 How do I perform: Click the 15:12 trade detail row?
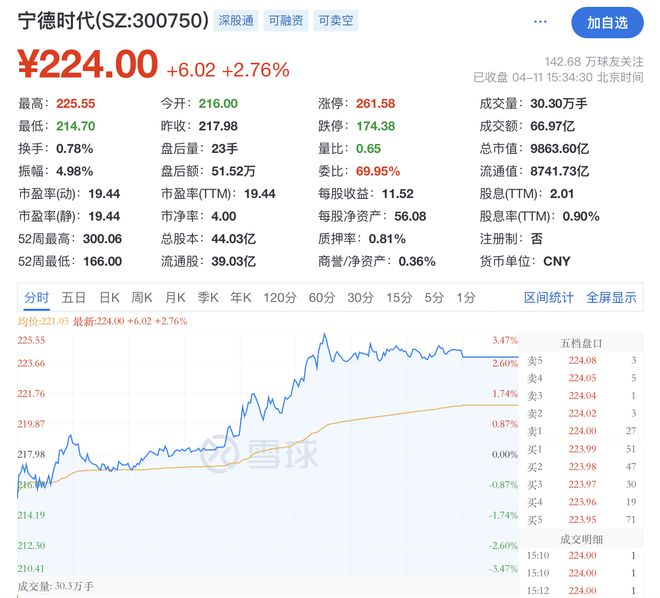click(x=581, y=591)
